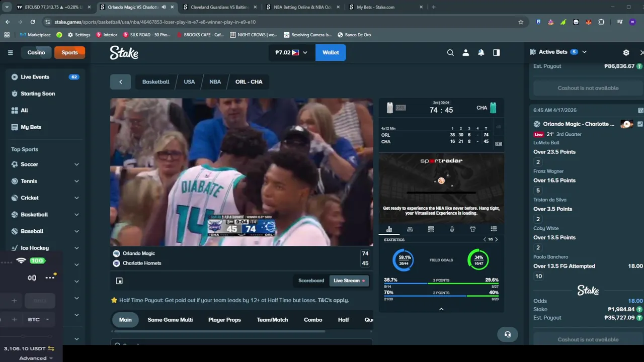Toggle to Live Stream view

pyautogui.click(x=349, y=281)
